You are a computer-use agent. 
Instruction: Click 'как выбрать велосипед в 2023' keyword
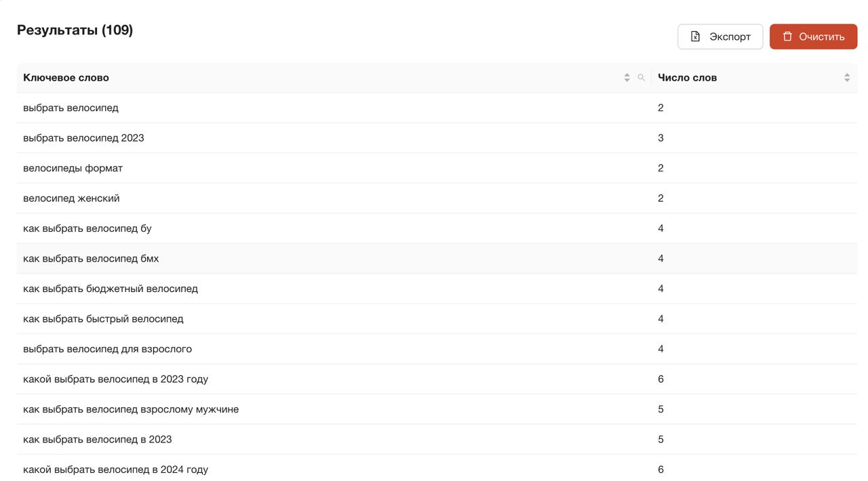click(x=97, y=440)
